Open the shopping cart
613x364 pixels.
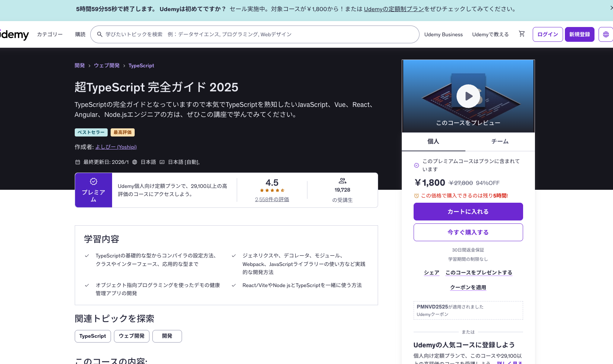[522, 34]
